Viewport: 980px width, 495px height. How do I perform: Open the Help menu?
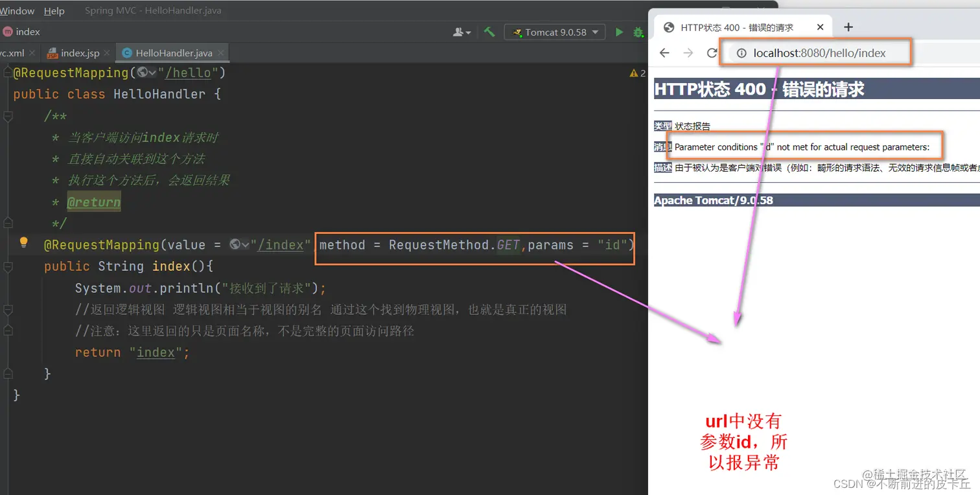[54, 10]
